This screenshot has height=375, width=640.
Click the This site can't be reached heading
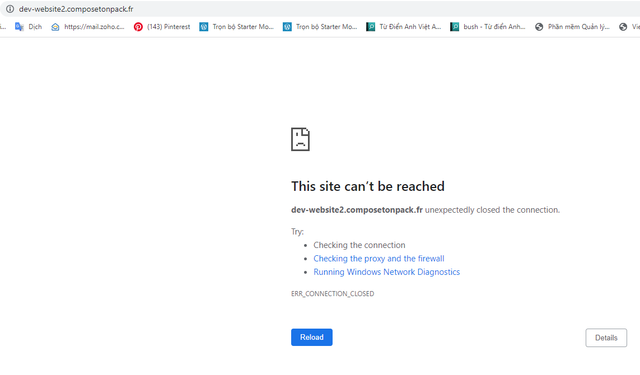368,186
